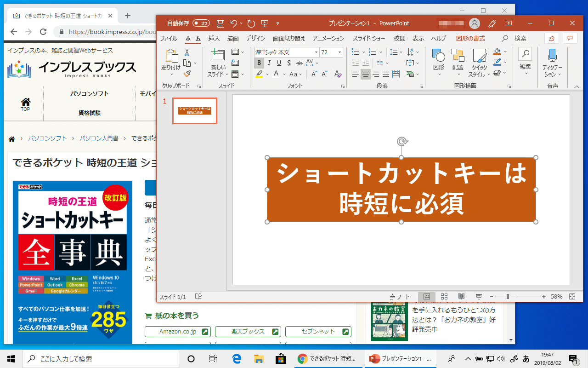Switch to the Animations (アニメーション) tab
This screenshot has height=368, width=588.
328,38
